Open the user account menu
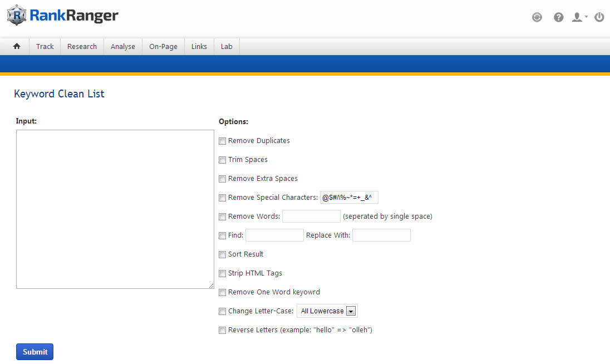Image resolution: width=610 pixels, height=364 pixels. pyautogui.click(x=578, y=17)
